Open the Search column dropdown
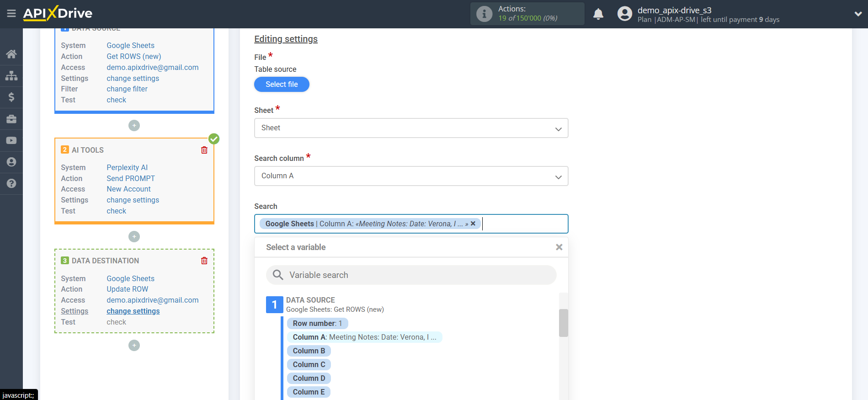868x400 pixels. click(x=411, y=176)
